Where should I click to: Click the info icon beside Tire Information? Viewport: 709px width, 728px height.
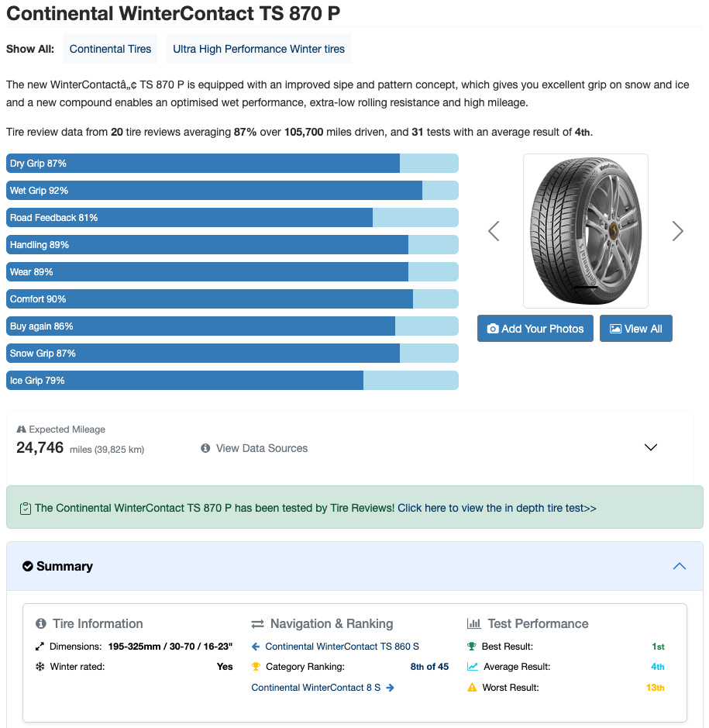[x=41, y=623]
